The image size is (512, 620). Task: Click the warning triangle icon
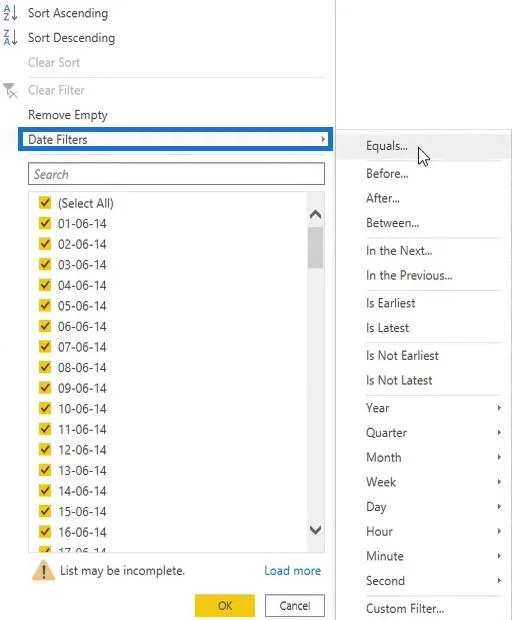(43, 570)
